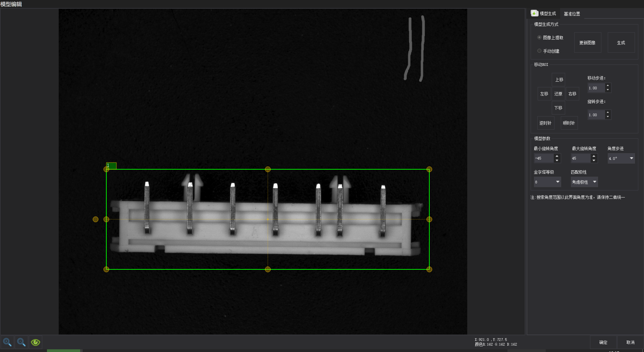Increase the 移动步进 value with up arrow

(x=608, y=86)
